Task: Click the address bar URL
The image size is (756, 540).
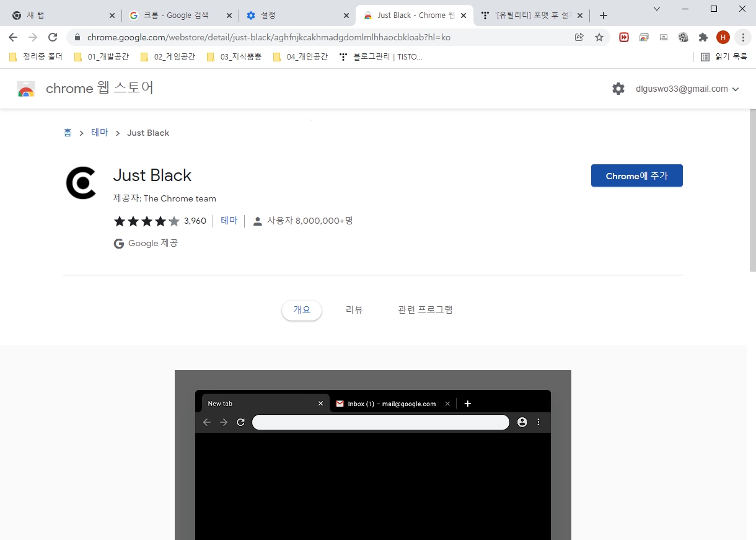Action: point(269,37)
